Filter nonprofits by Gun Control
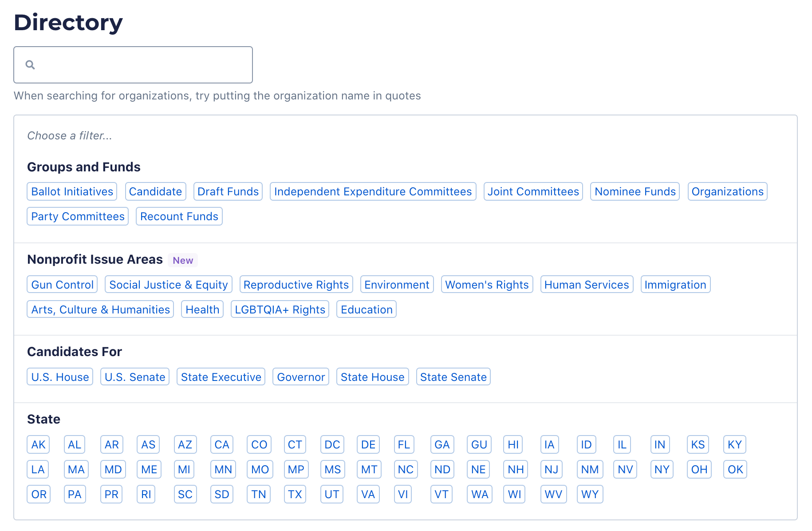The image size is (812, 531). pos(62,285)
